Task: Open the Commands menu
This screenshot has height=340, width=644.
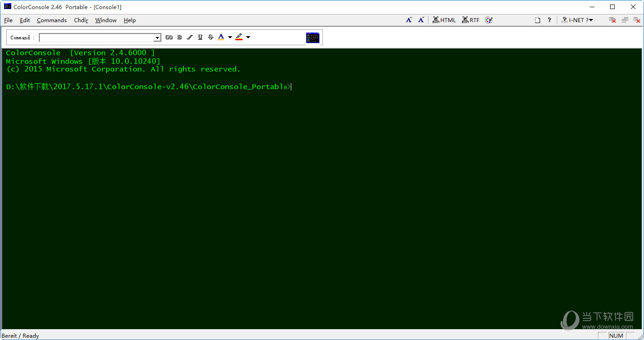Action: click(x=52, y=20)
